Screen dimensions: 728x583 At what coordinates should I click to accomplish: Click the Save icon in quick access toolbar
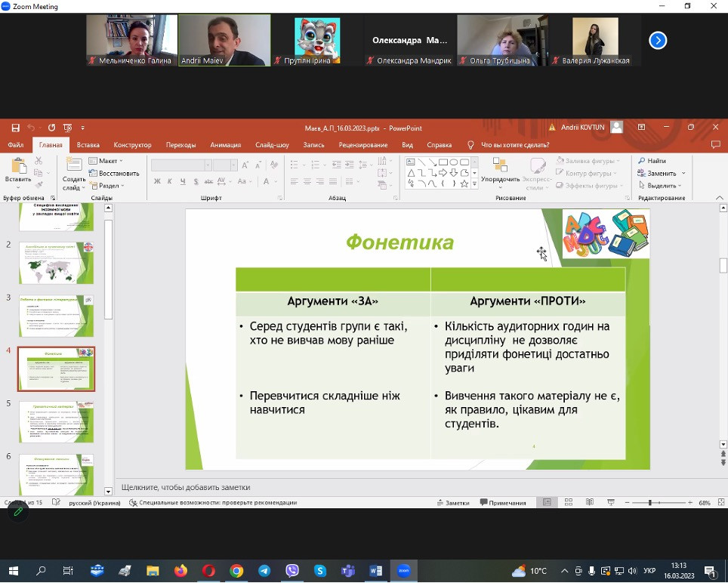tap(15, 128)
